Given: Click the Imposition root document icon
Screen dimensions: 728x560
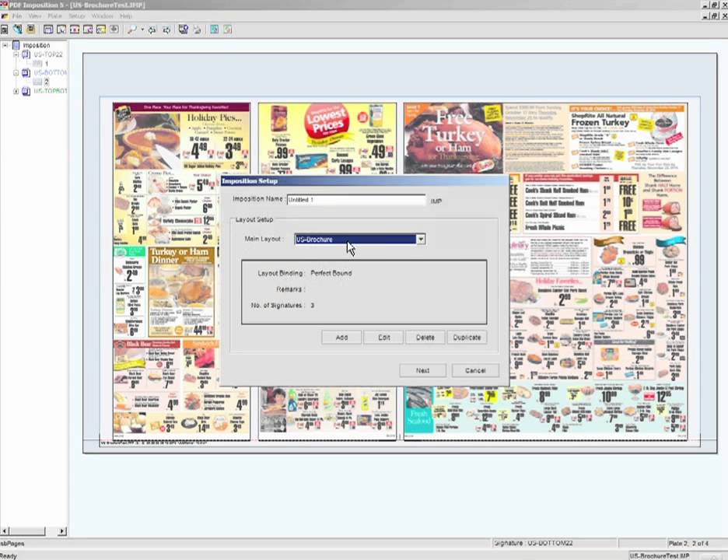Looking at the screenshot, I should click(x=16, y=45).
